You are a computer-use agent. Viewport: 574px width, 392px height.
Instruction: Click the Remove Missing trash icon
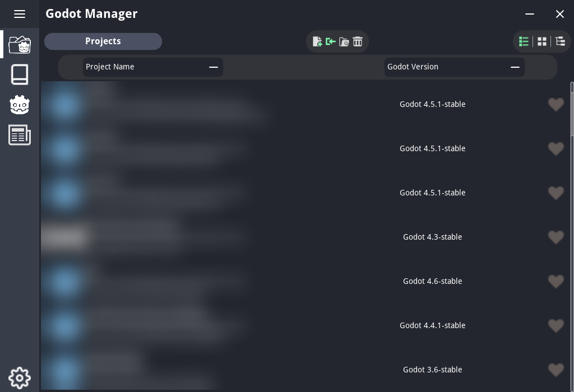(x=358, y=41)
